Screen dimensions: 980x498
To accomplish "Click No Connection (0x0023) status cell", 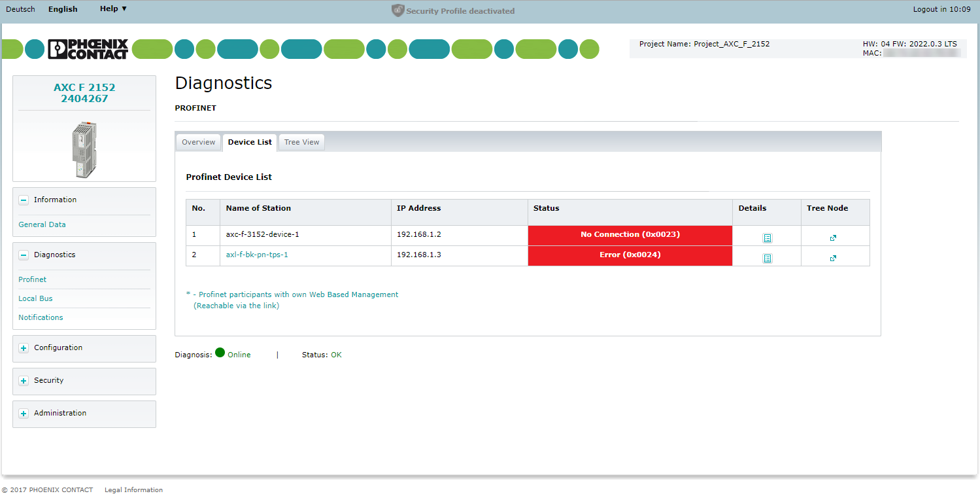I will (630, 236).
